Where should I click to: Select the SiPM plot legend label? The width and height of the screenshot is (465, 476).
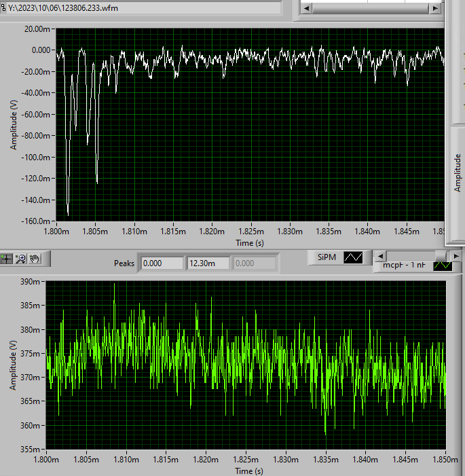click(327, 257)
